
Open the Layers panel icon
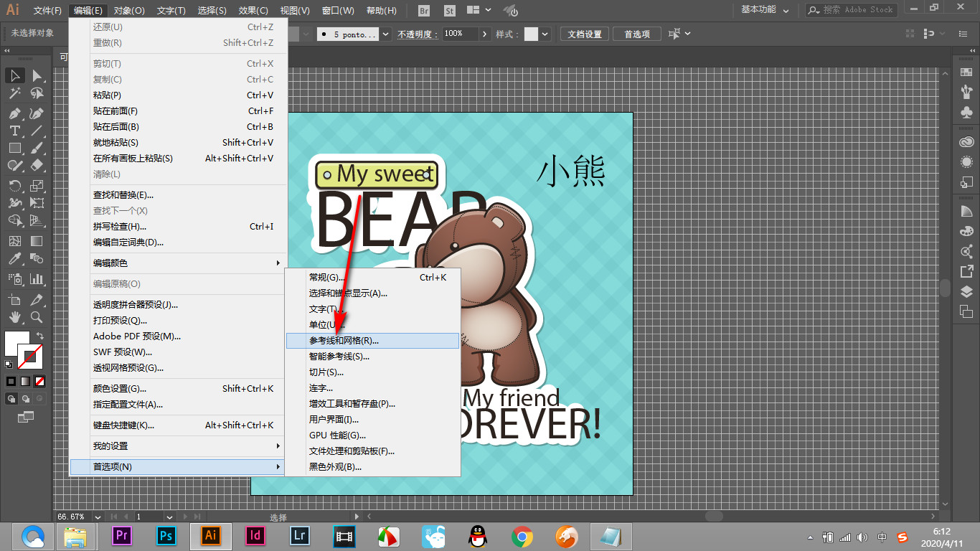coord(966,291)
